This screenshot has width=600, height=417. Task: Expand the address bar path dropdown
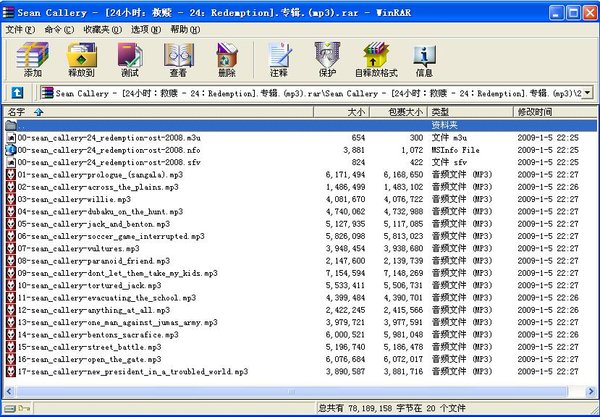pyautogui.click(x=588, y=93)
